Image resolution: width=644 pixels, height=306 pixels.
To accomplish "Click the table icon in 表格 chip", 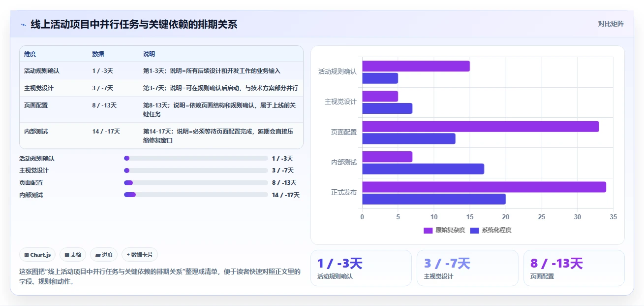I will [x=67, y=255].
